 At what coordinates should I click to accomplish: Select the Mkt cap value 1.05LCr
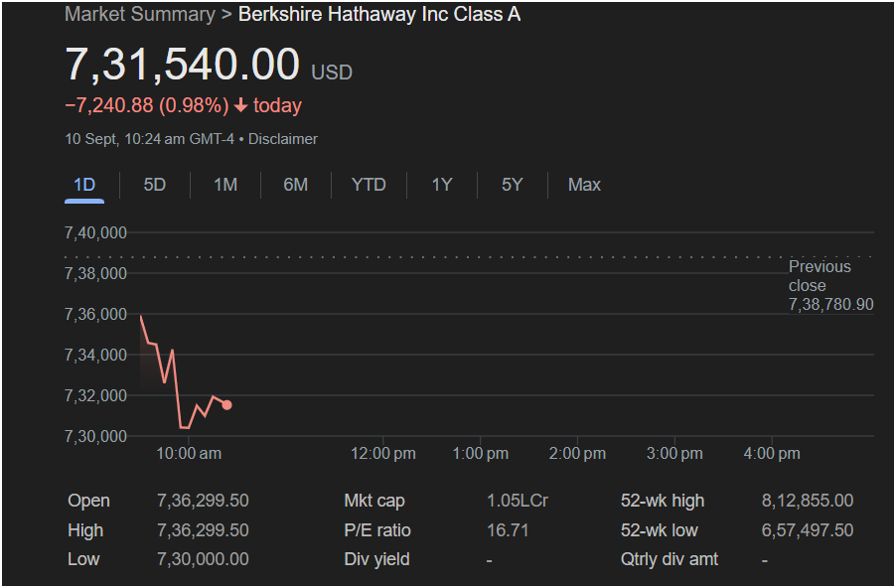click(518, 501)
